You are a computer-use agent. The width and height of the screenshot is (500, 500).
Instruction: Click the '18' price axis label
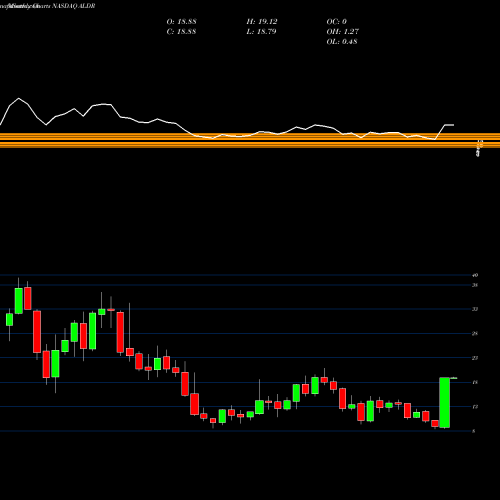click(475, 382)
